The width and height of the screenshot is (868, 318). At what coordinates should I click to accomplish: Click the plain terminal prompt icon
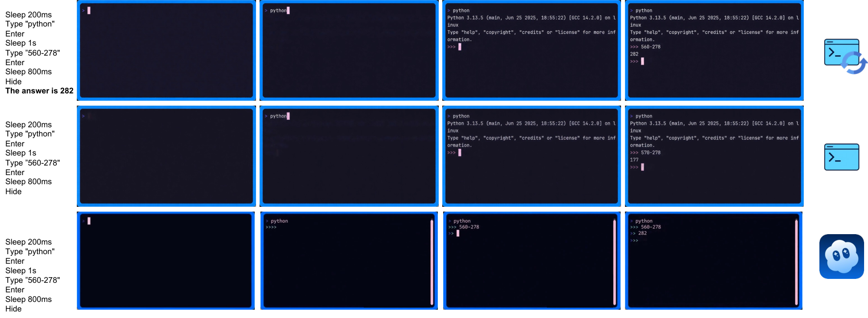pyautogui.click(x=841, y=157)
